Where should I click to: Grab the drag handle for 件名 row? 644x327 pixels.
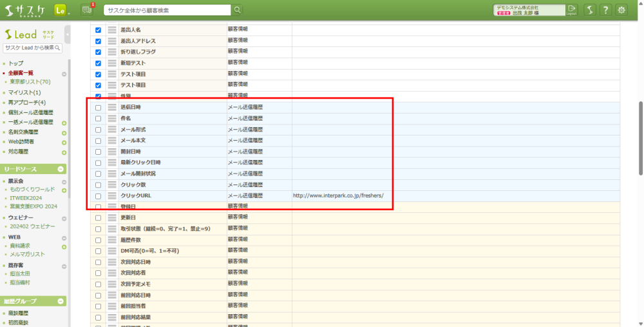tap(112, 119)
